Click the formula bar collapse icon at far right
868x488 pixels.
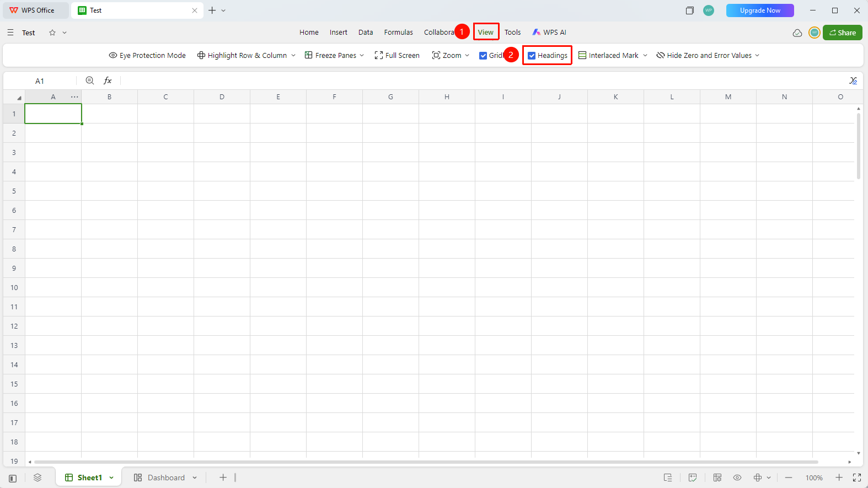(x=853, y=81)
